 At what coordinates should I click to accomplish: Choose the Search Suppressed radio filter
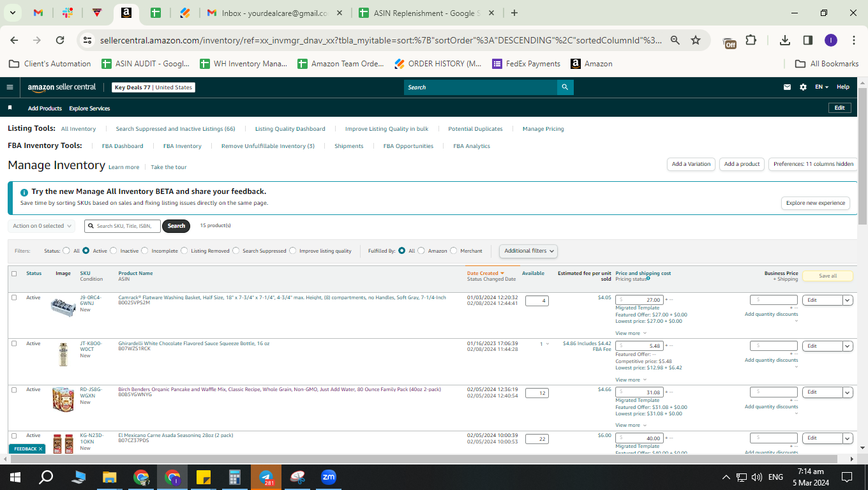tap(236, 251)
